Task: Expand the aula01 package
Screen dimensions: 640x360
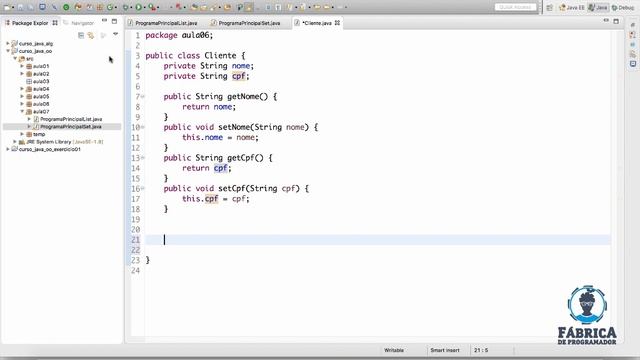Action: pyautogui.click(x=22, y=66)
